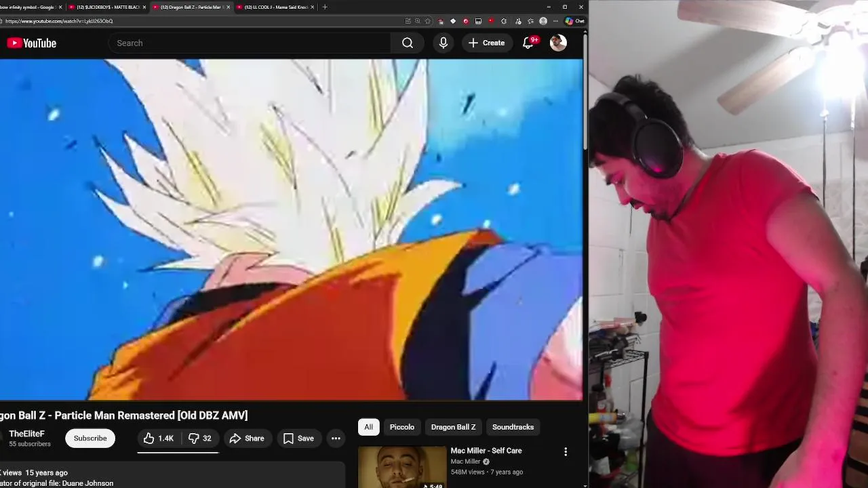Click the zoom icon in address bar
868x488 pixels.
(417, 21)
